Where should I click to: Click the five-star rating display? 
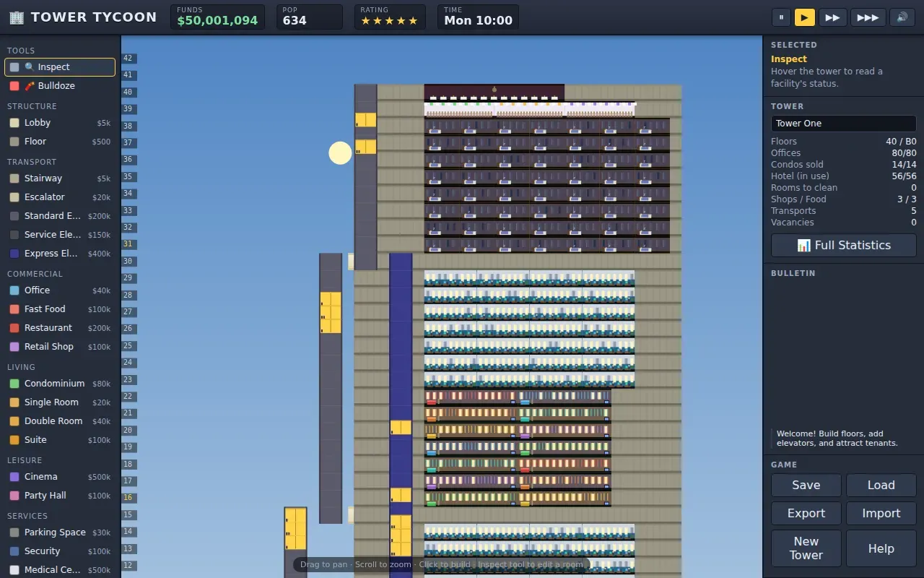pyautogui.click(x=390, y=21)
